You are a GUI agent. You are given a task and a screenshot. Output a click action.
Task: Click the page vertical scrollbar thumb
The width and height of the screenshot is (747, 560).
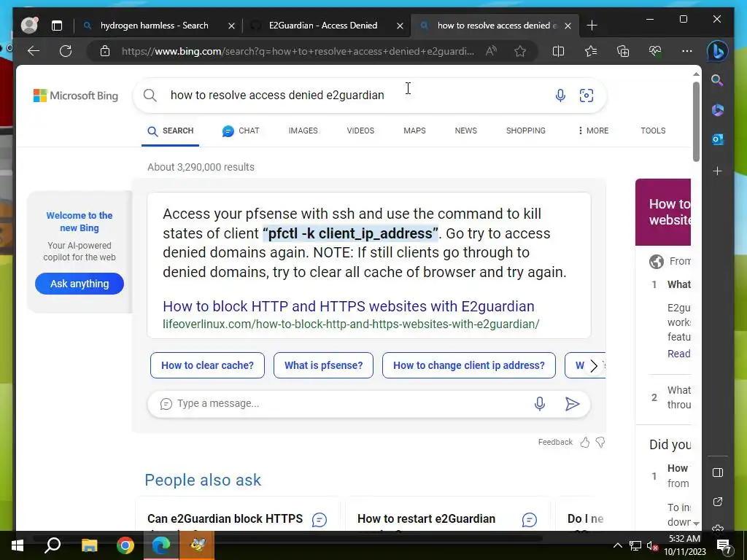696,122
